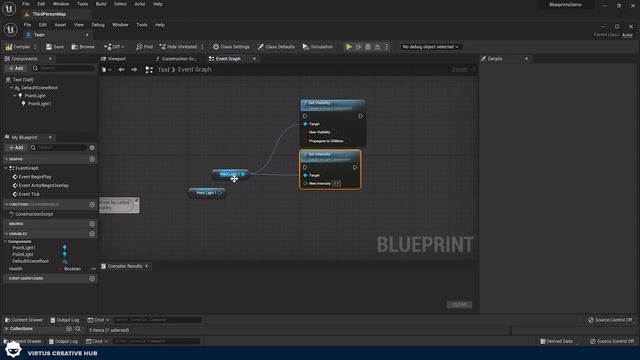Screen dimensions: 640x360
Task: Switch to the Construction Script tab
Action: (x=176, y=59)
